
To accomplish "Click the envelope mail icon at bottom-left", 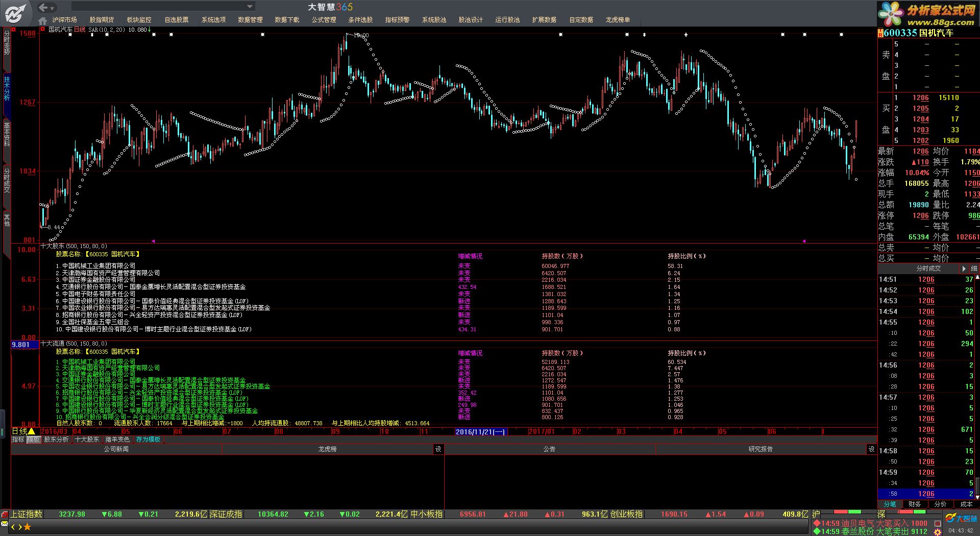I will pyautogui.click(x=5, y=524).
